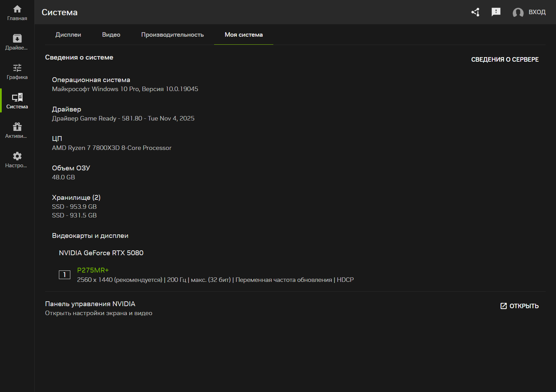Open the Драйверы section in sidebar
Screen dimensions: 556x392
[x=17, y=39]
